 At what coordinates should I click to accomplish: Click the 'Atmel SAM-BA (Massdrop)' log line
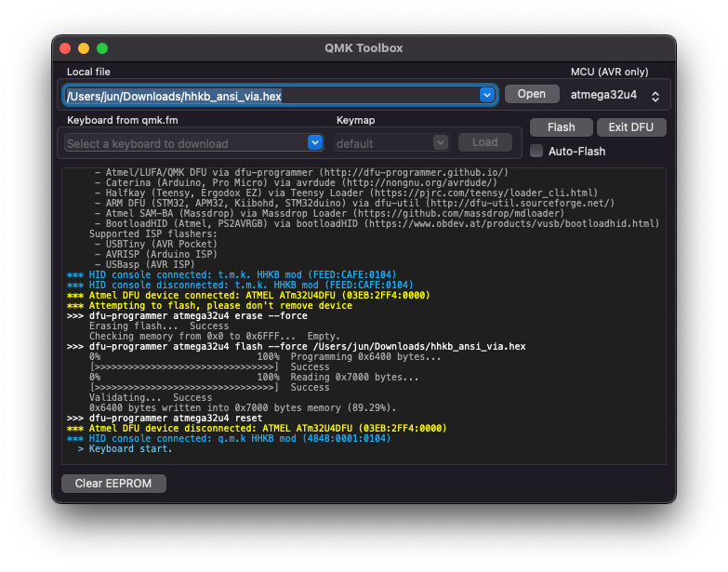[330, 213]
